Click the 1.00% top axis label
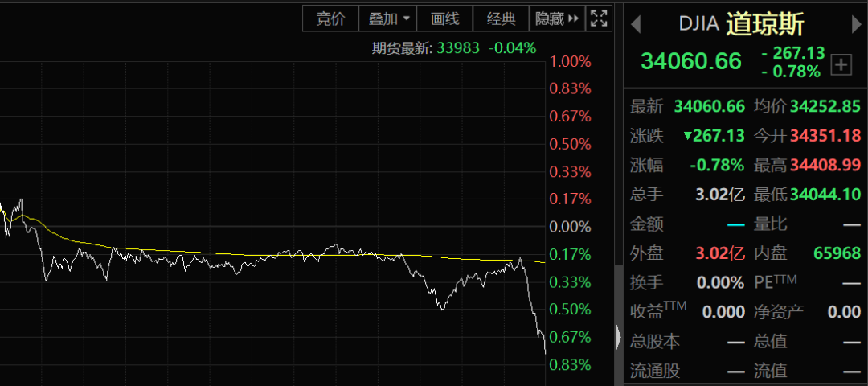This screenshot has width=868, height=386. pos(570,62)
